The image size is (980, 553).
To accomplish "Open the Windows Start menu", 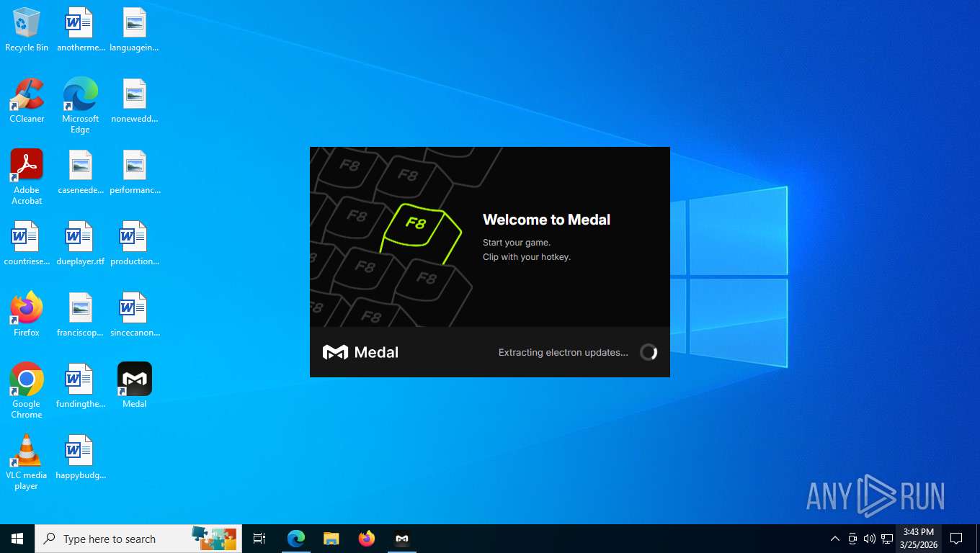I will pyautogui.click(x=17, y=539).
